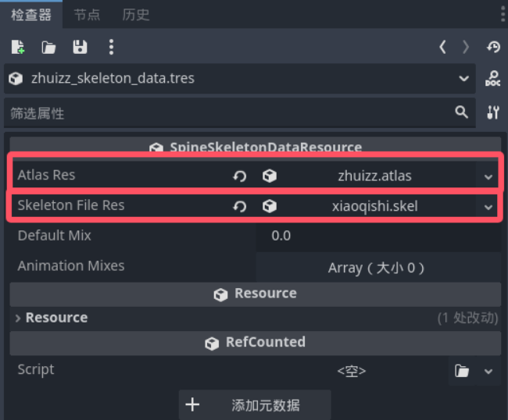Open the DOC documentation icon
Viewport: 508px width, 420px height.
tap(493, 79)
